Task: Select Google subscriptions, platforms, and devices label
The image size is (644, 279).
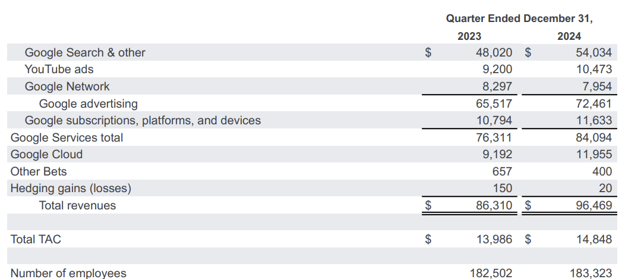Action: click(x=143, y=120)
